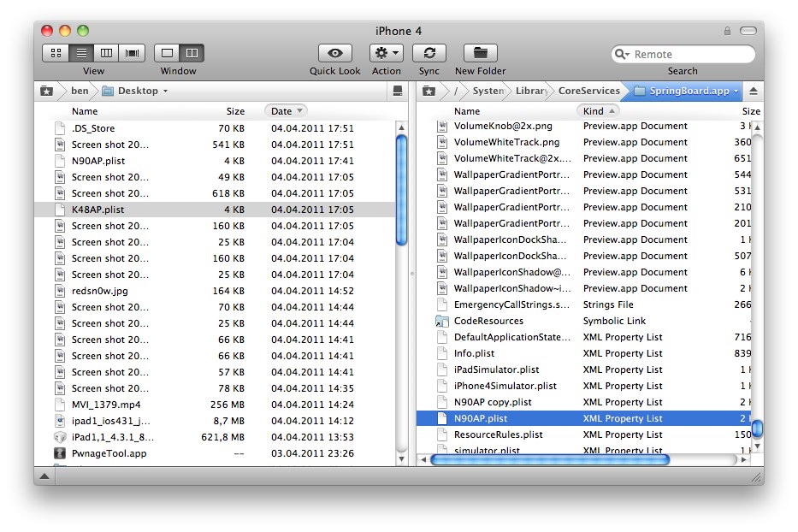Screen dimensions: 798x532
Task: Select the ResourceRules.plist icon
Action: point(442,434)
